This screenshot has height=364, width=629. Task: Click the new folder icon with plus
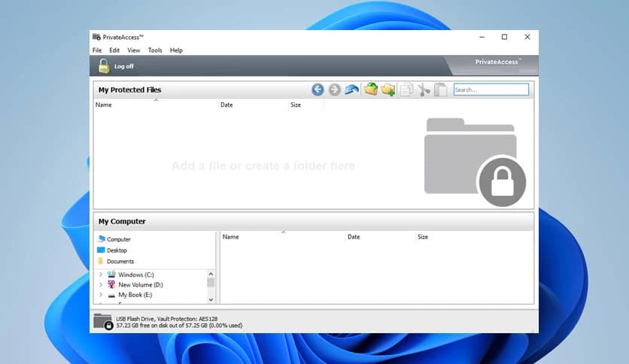coord(388,89)
